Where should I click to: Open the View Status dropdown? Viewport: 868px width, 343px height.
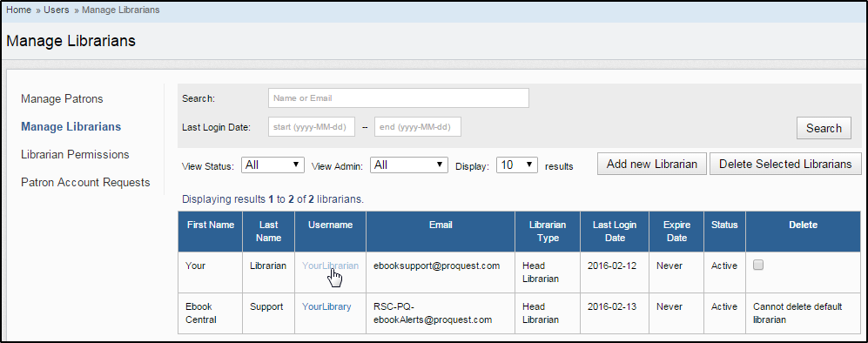point(273,165)
